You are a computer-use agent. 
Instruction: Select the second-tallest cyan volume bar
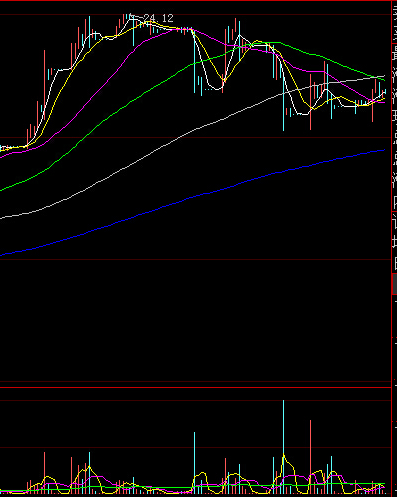point(195,463)
